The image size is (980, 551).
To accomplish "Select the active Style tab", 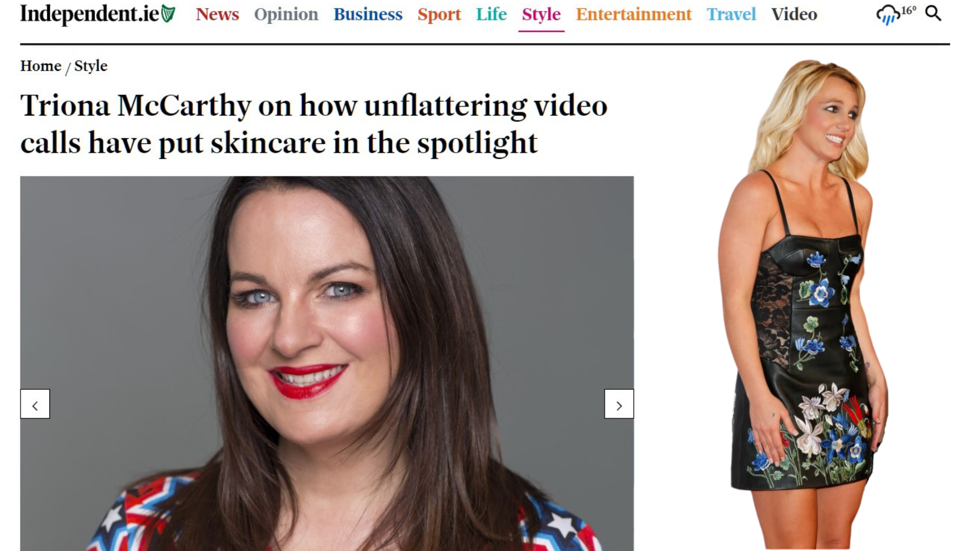I will pos(541,15).
